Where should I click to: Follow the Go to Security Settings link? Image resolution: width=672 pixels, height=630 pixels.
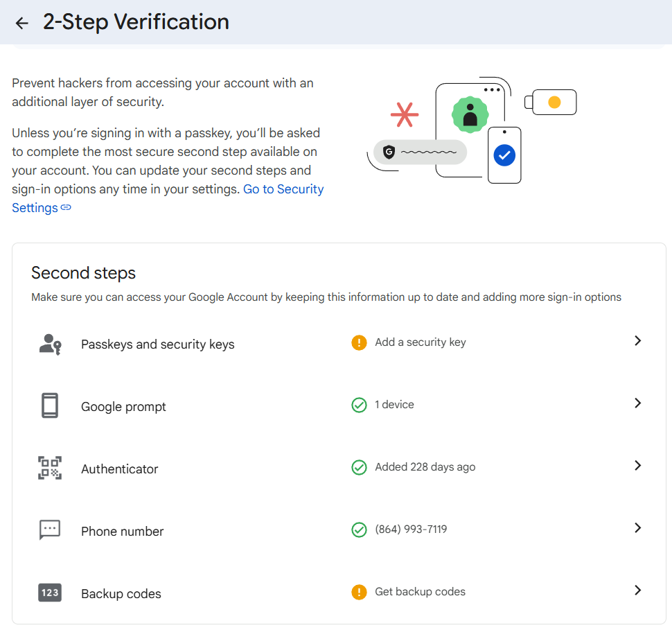283,189
